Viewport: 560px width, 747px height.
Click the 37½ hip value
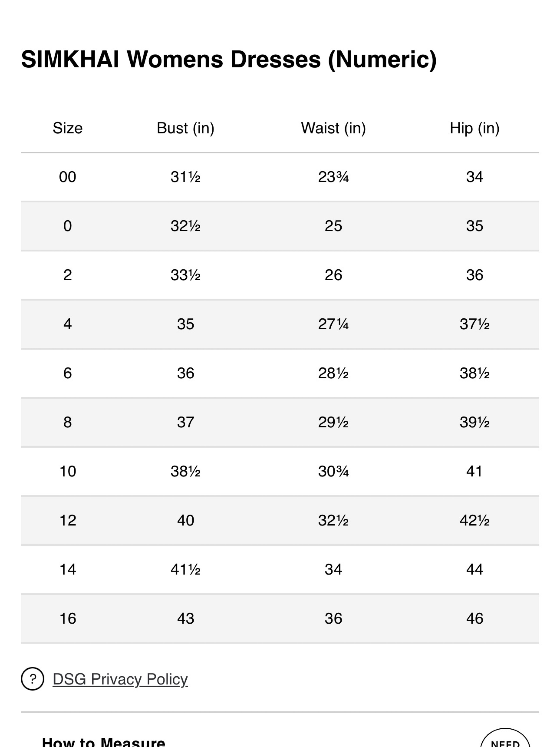475,324
